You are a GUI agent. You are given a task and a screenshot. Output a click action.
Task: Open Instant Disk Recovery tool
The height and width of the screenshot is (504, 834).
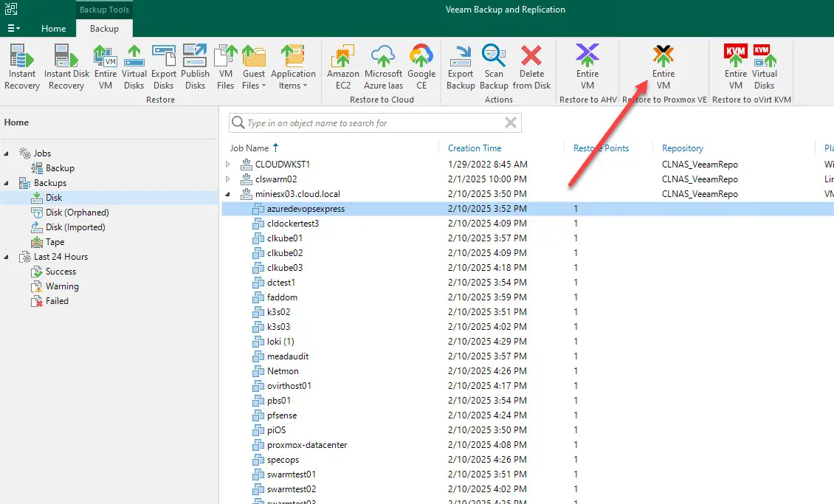click(x=66, y=66)
